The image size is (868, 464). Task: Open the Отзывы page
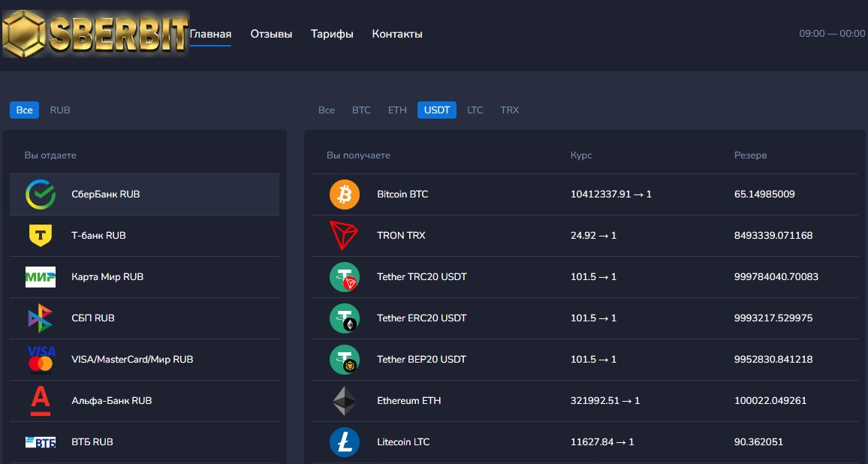click(x=271, y=34)
